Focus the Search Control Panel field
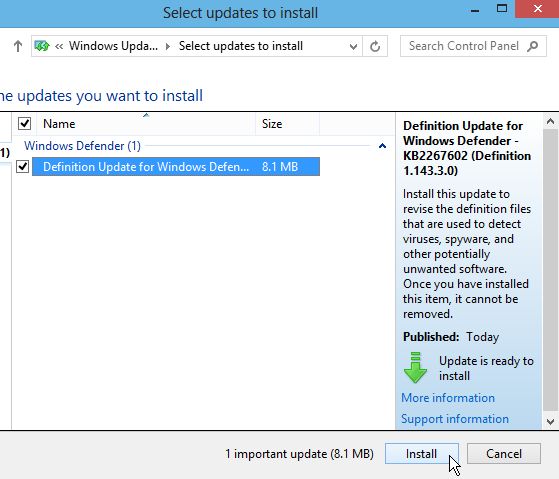Viewport: 559px width, 479px height. 473,46
